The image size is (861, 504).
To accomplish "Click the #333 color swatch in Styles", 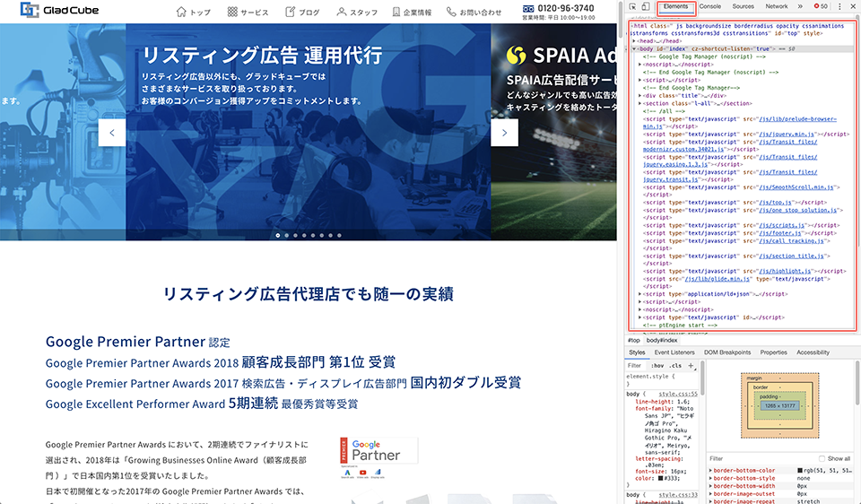I will tap(661, 479).
